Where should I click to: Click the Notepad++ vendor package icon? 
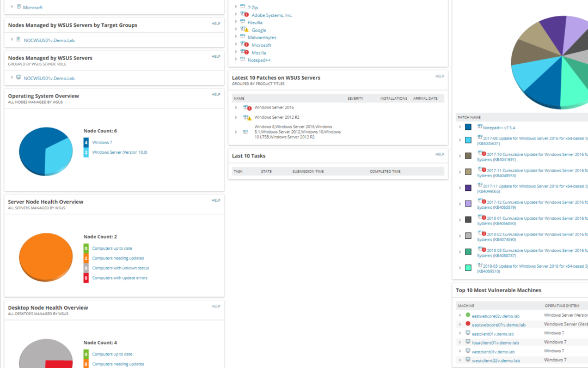[x=243, y=59]
